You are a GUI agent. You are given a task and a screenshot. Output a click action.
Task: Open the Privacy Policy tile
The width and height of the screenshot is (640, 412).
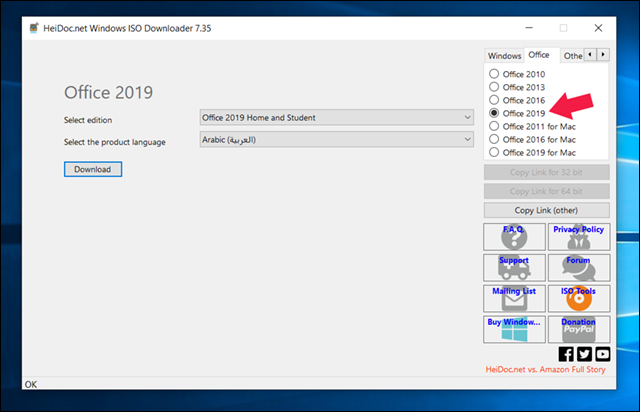pyautogui.click(x=579, y=237)
